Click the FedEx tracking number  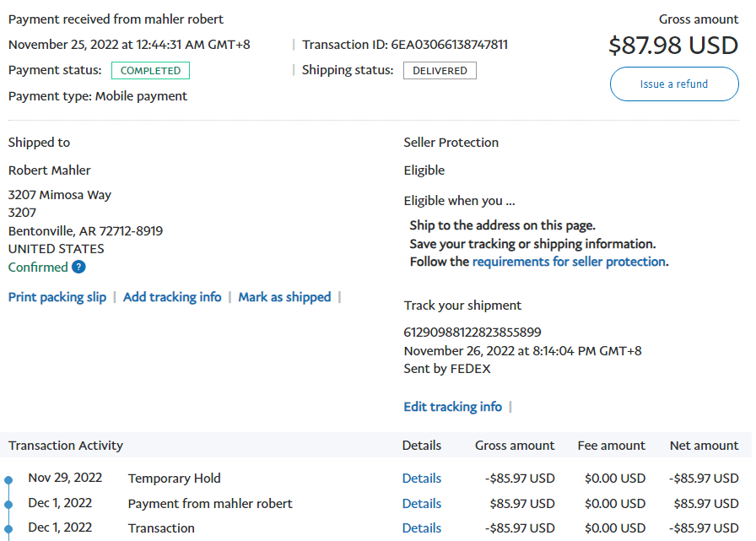[x=472, y=333]
